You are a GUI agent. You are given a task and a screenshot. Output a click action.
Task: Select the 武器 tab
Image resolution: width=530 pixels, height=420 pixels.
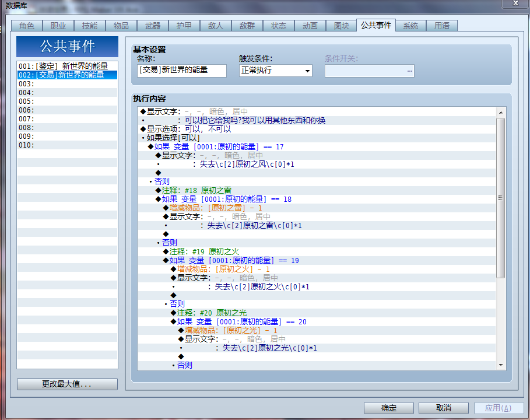152,26
